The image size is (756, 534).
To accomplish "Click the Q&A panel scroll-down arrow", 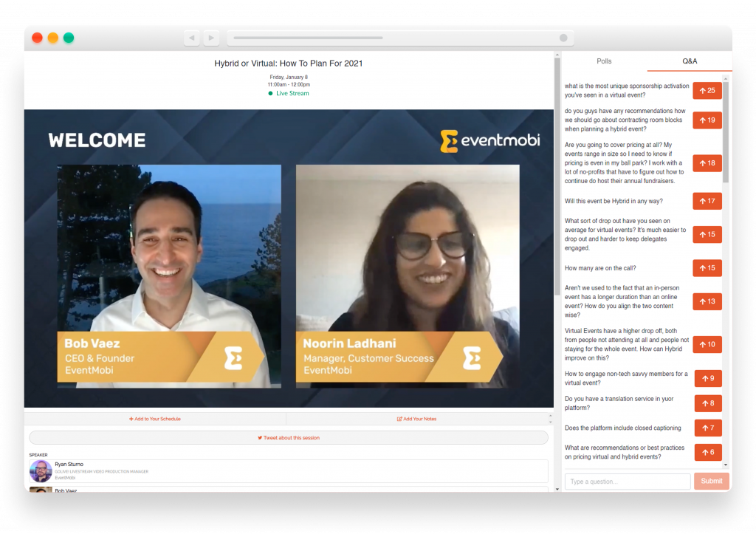I will (726, 465).
